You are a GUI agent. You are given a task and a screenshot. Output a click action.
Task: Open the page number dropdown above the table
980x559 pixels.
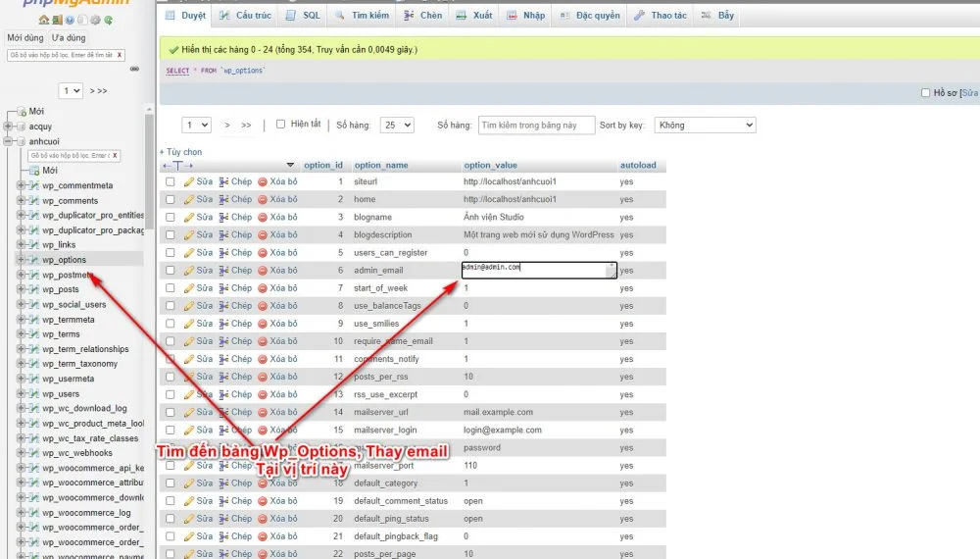pos(196,126)
